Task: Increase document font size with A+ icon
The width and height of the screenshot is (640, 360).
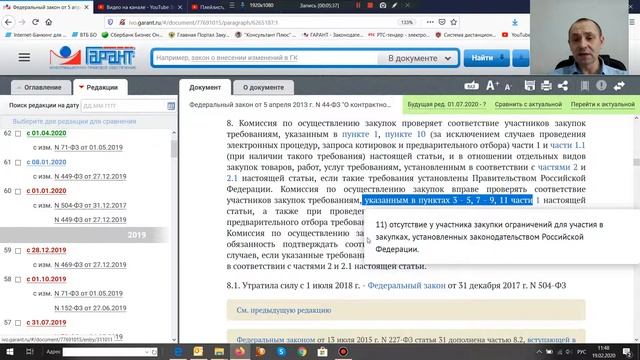Action: [x=492, y=86]
